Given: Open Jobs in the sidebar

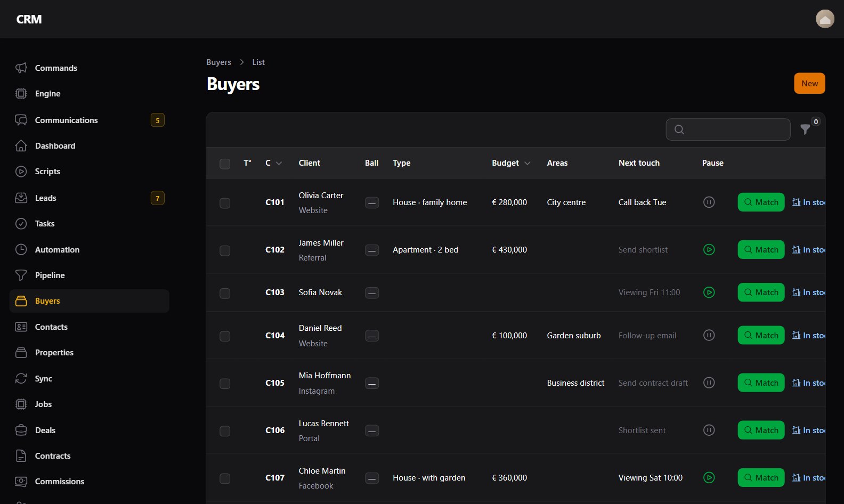Looking at the screenshot, I should 90,404.
